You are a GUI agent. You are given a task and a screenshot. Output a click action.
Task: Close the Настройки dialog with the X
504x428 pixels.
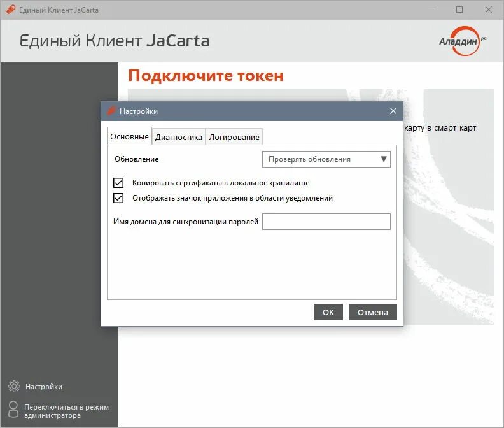click(393, 111)
